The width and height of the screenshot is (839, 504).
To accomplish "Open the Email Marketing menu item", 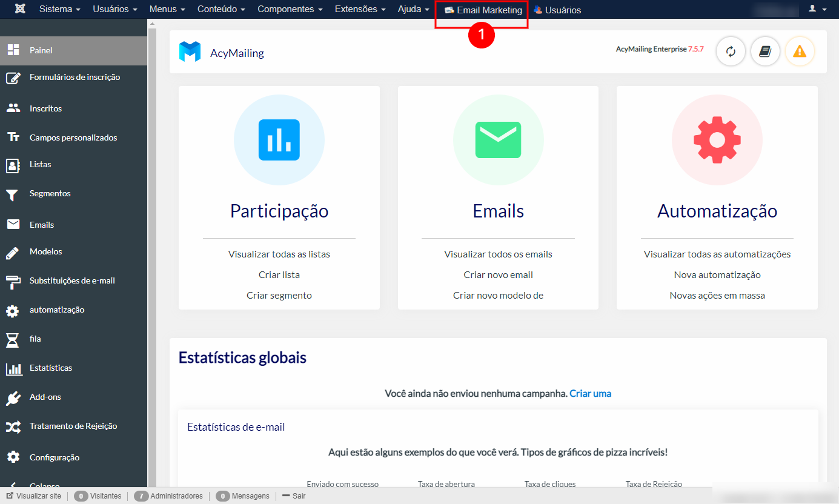I will pos(482,9).
